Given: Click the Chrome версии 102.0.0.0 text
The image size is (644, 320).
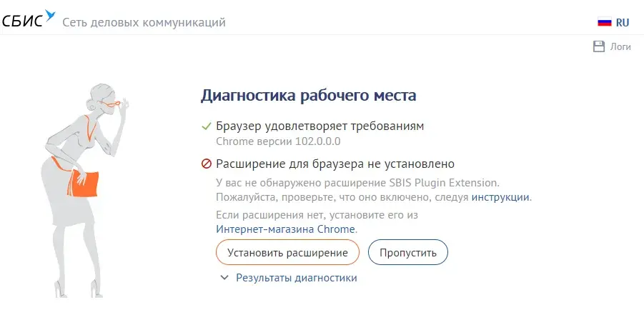Looking at the screenshot, I should pyautogui.click(x=278, y=141).
